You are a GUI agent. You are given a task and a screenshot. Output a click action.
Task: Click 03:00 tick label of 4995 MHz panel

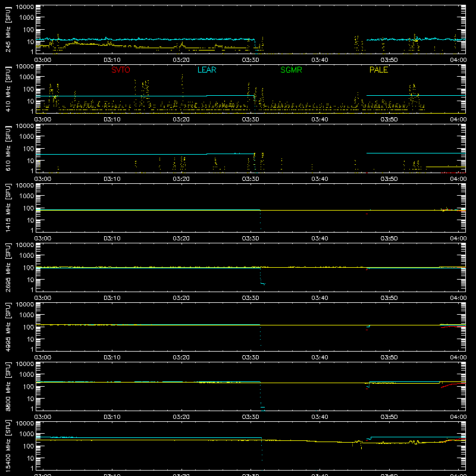[43, 358]
